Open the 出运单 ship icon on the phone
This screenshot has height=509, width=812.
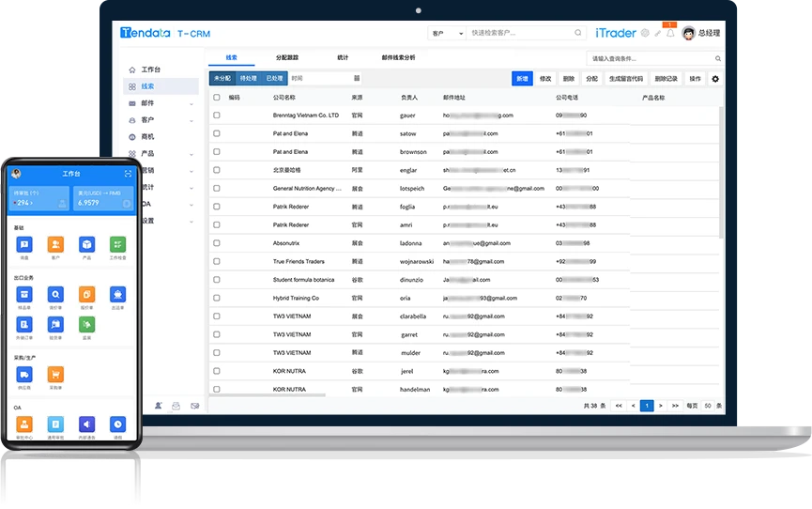(x=117, y=294)
